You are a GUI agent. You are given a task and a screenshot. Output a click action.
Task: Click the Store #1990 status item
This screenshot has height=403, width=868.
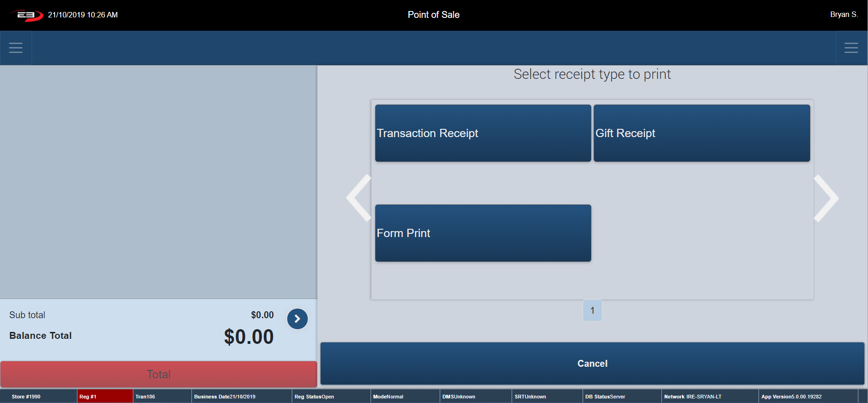pyautogui.click(x=38, y=397)
